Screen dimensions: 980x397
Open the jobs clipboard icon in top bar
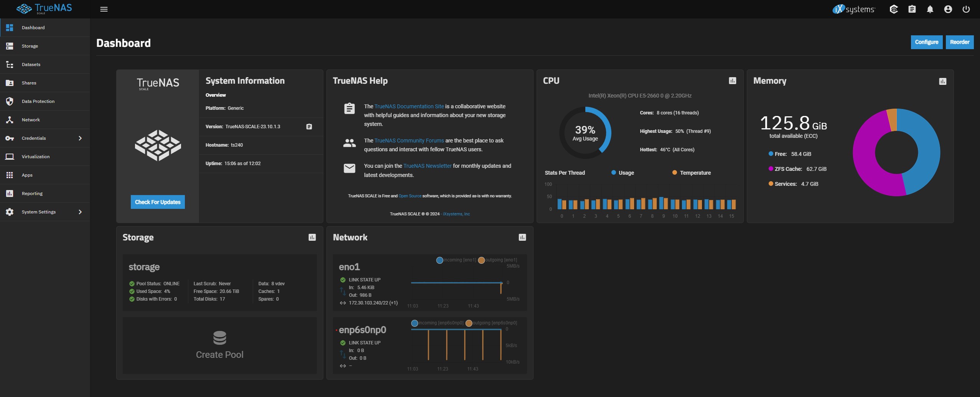[912, 9]
